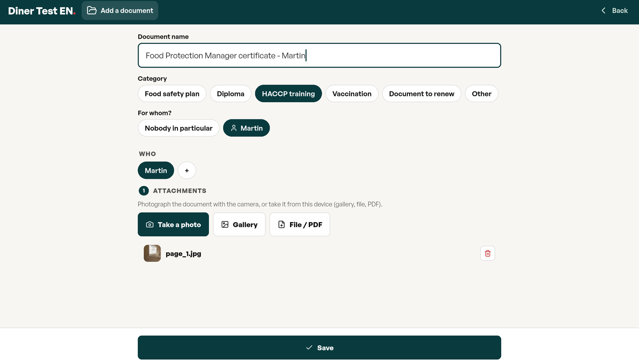Image resolution: width=639 pixels, height=364 pixels.
Task: Choose the Diploma category chip
Action: (230, 94)
